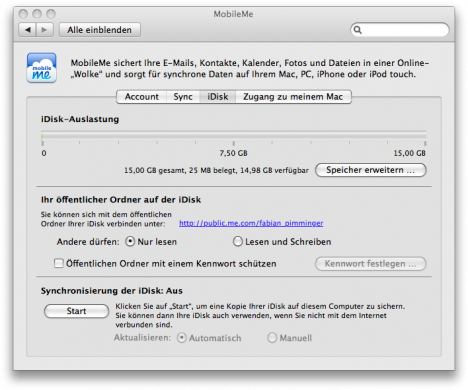Click the MobileMe cloud icon

(x=42, y=68)
